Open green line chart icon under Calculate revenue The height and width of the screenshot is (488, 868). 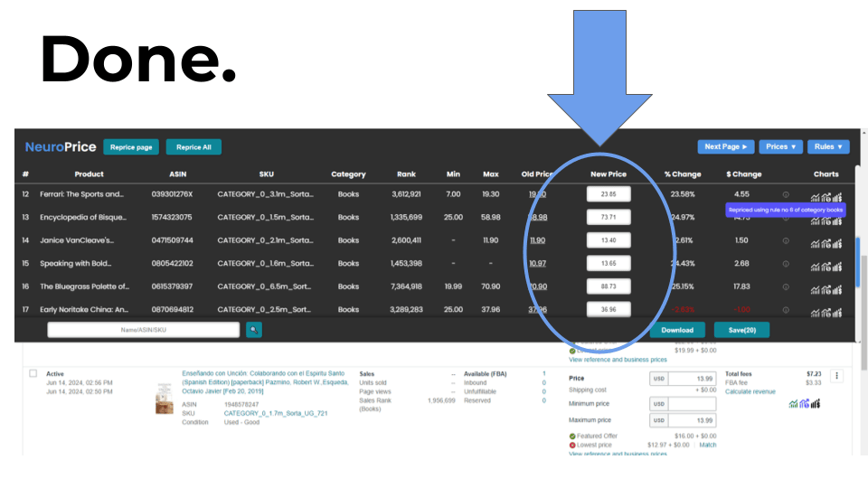[x=793, y=404]
